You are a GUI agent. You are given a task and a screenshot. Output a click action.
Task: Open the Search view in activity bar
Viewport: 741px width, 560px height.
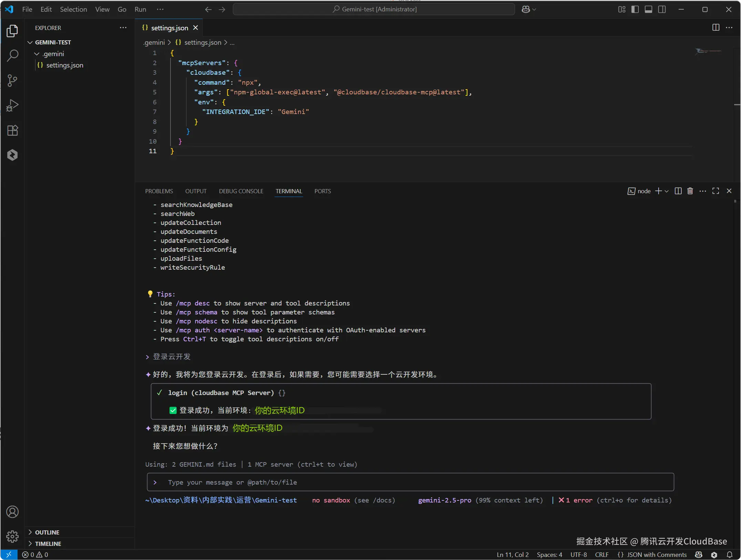(x=12, y=55)
